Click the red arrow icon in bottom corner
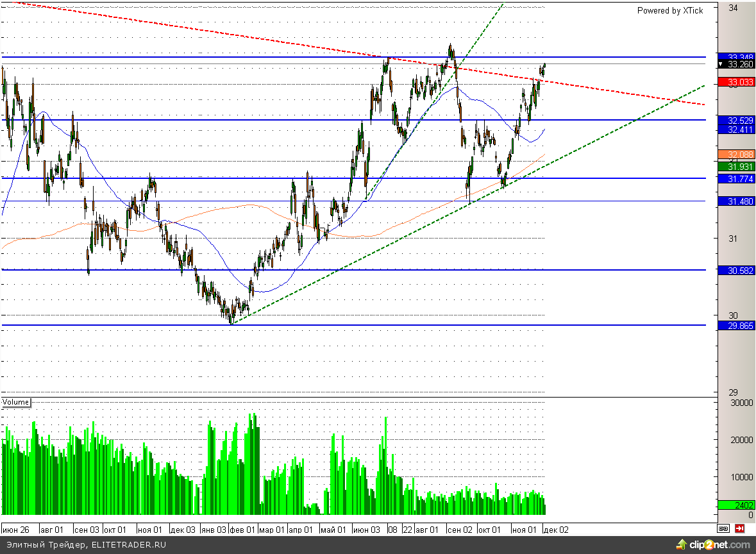 click(x=739, y=529)
